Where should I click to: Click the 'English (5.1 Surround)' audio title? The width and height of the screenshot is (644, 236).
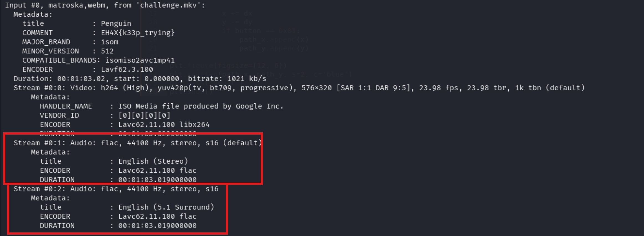pos(166,207)
